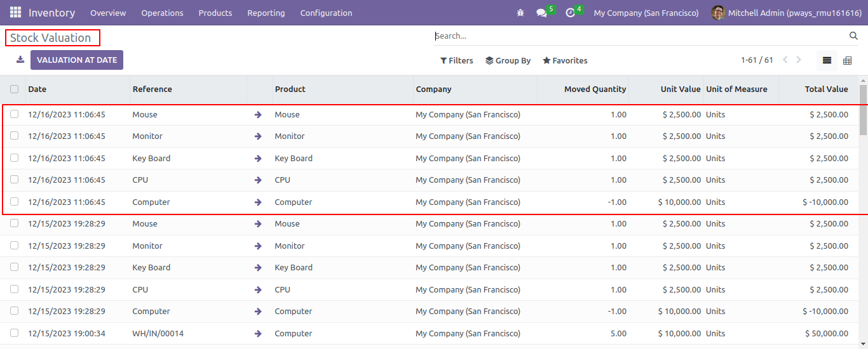Expand the Filters dropdown

click(456, 60)
